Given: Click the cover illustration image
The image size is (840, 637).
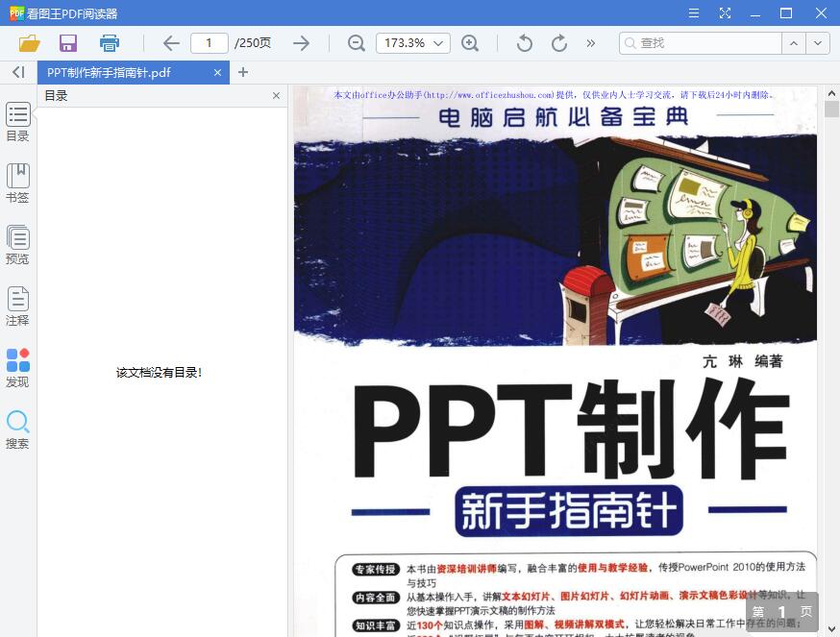Looking at the screenshot, I should (x=556, y=239).
